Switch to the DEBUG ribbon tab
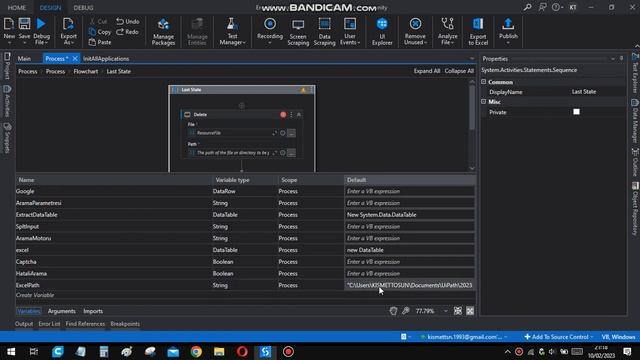 83,8
